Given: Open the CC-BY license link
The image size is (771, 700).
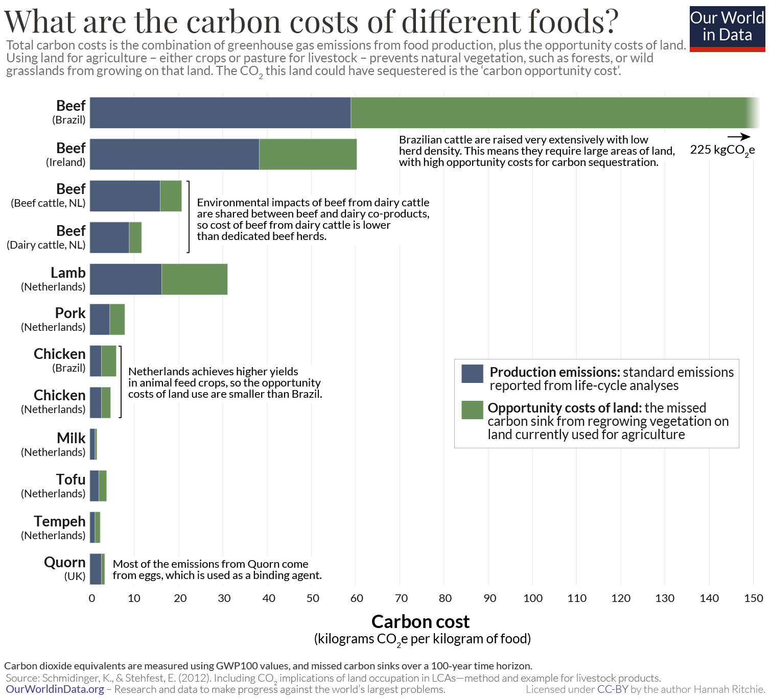Looking at the screenshot, I should (613, 689).
